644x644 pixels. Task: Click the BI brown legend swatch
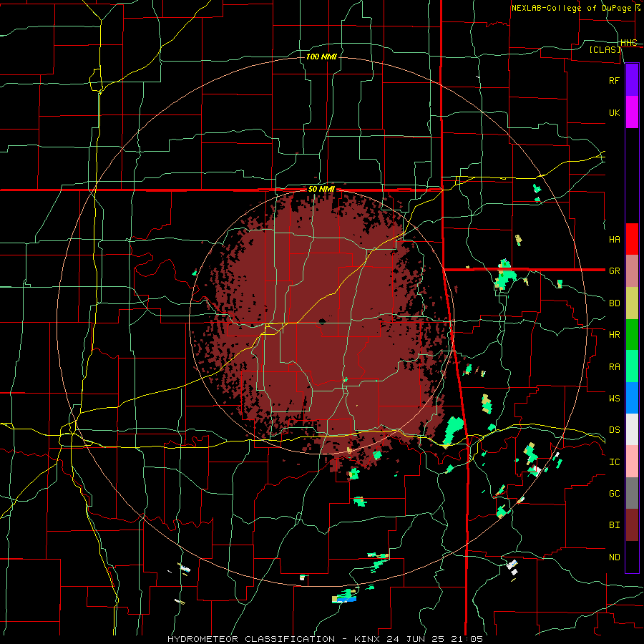point(632,525)
